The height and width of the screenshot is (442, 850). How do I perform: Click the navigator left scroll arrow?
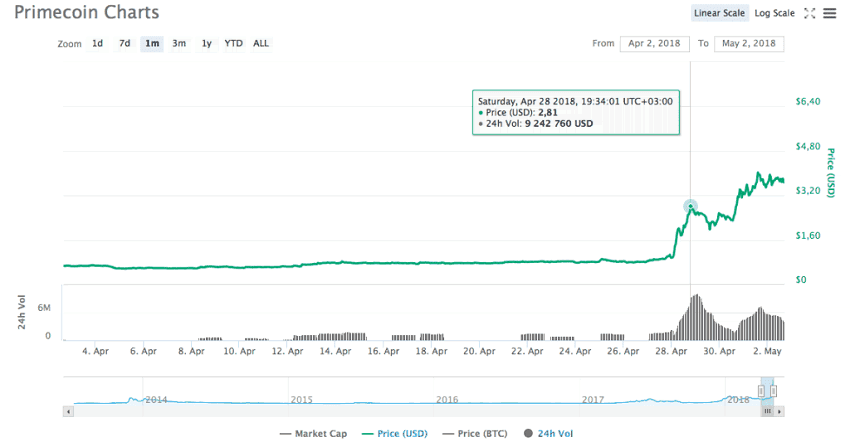[x=68, y=411]
